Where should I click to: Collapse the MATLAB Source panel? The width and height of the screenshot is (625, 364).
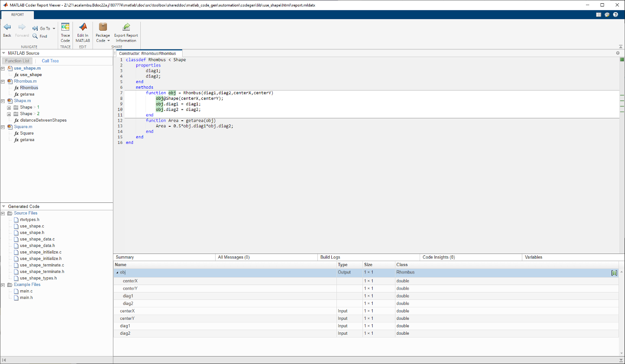point(3,53)
